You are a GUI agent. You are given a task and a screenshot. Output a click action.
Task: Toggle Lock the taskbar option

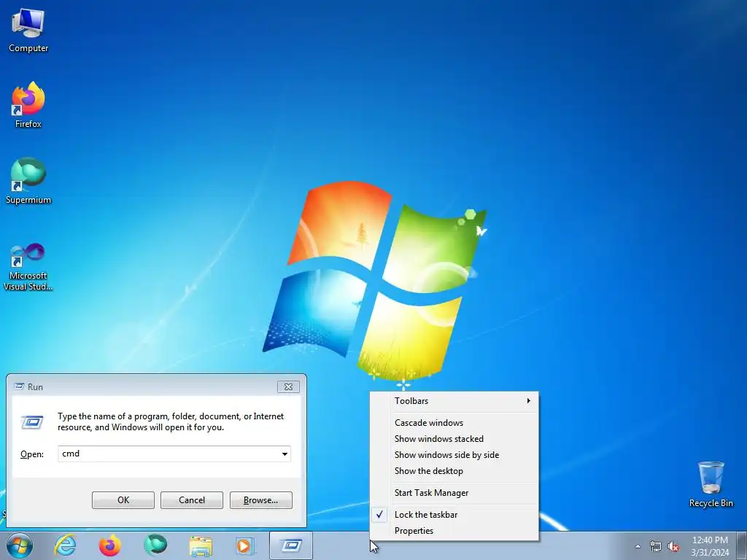[x=454, y=515]
